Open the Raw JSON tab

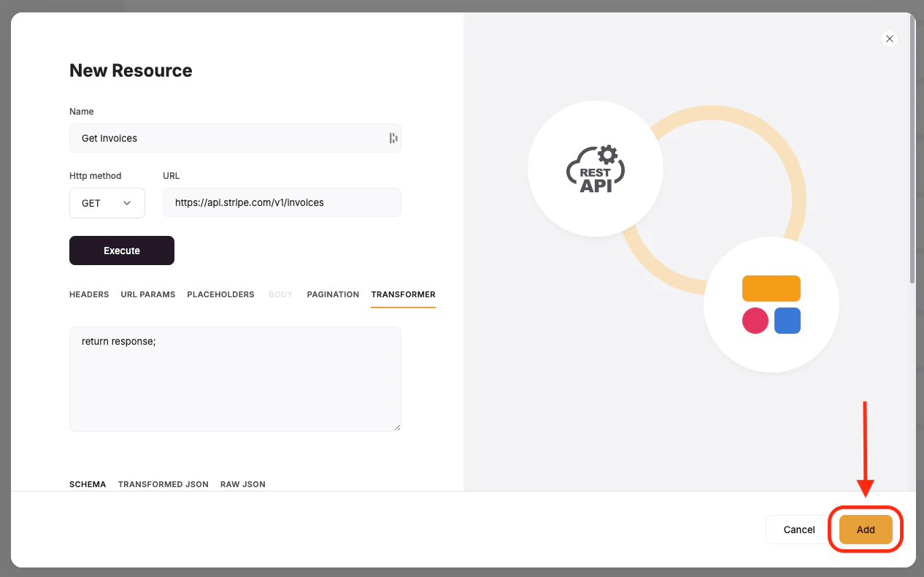pos(243,484)
